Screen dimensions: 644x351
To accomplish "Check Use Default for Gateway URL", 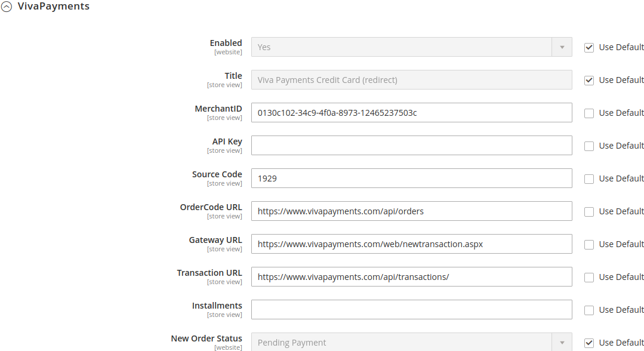I will 589,245.
